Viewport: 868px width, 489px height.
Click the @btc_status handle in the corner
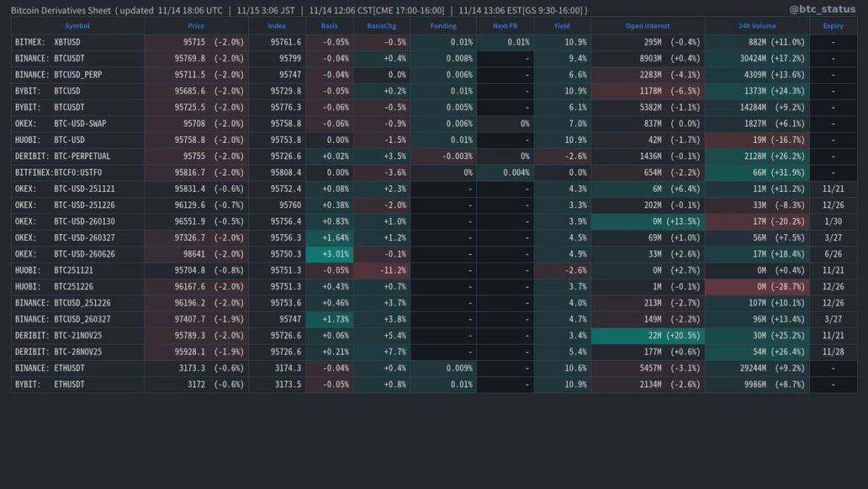[x=822, y=9]
